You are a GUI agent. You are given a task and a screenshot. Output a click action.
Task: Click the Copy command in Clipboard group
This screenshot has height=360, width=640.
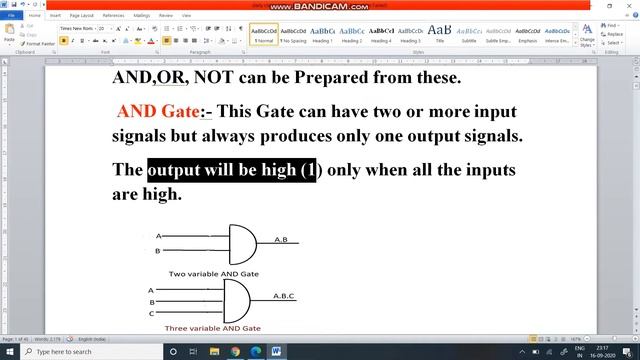pyautogui.click(x=28, y=35)
